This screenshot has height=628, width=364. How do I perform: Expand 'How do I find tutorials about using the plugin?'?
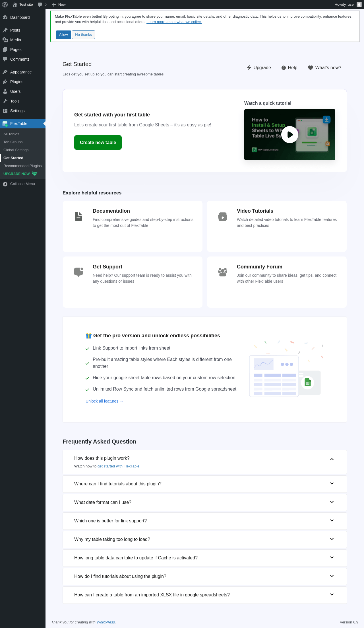click(332, 576)
